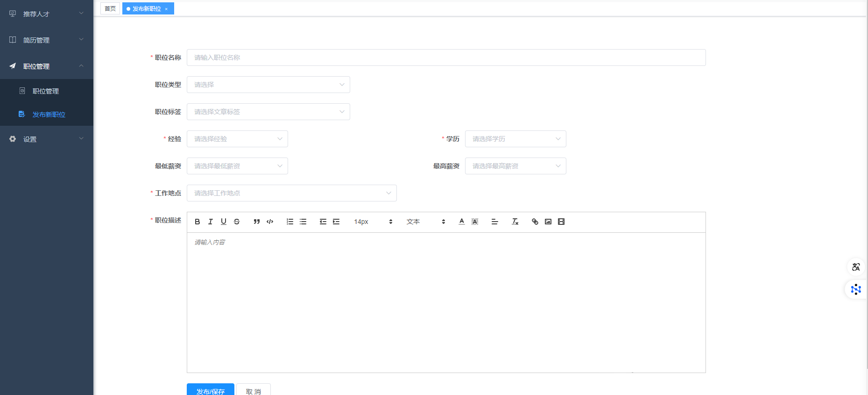868x395 pixels.
Task: Open the 最高薪资 dropdown
Action: tap(515, 166)
